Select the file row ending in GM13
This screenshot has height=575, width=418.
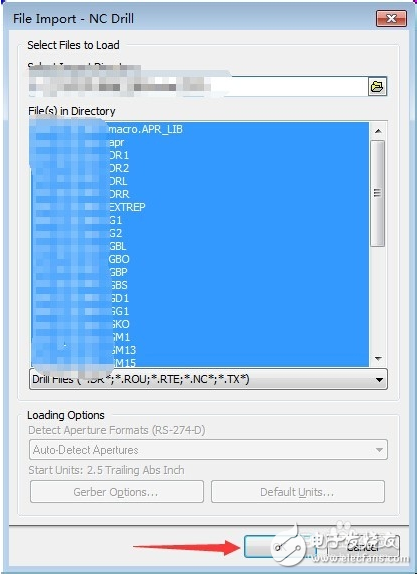[200, 350]
